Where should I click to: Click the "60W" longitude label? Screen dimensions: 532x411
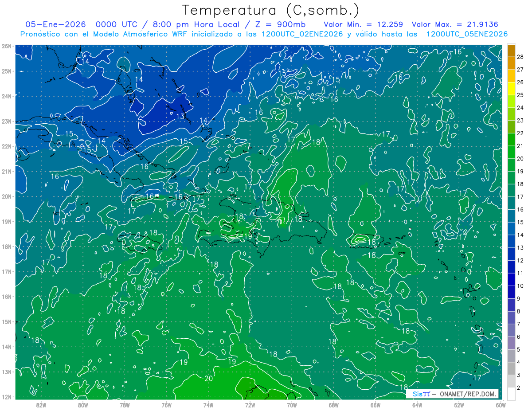(x=500, y=404)
